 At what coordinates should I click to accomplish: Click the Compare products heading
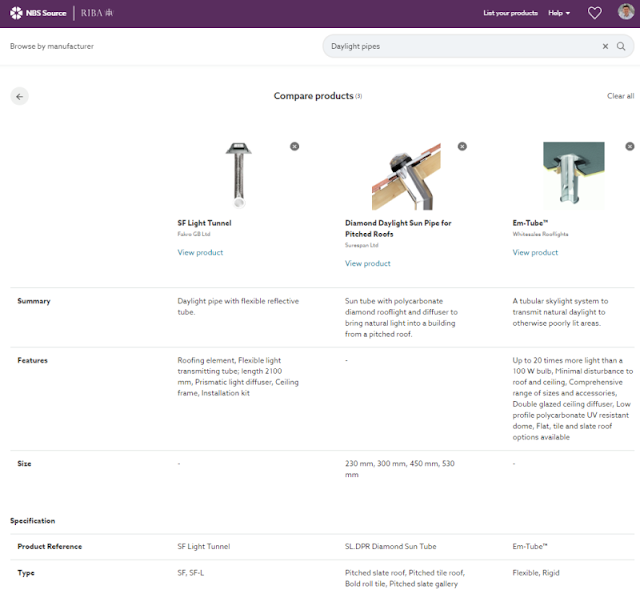(313, 96)
